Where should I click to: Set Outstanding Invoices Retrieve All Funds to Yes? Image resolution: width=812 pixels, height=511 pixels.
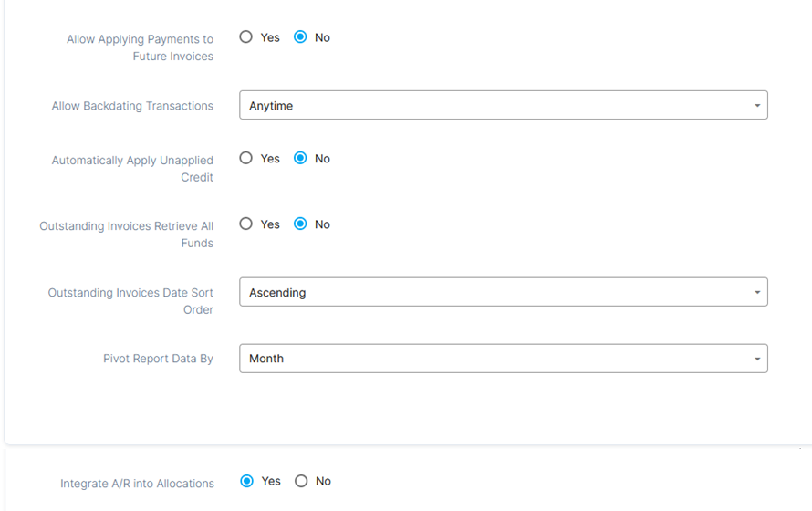246,224
